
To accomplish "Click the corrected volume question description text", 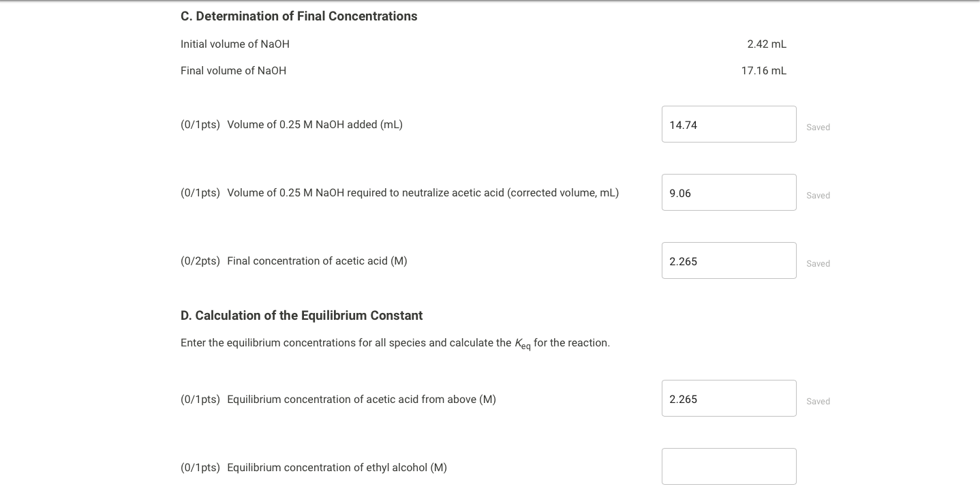I will coord(423,192).
